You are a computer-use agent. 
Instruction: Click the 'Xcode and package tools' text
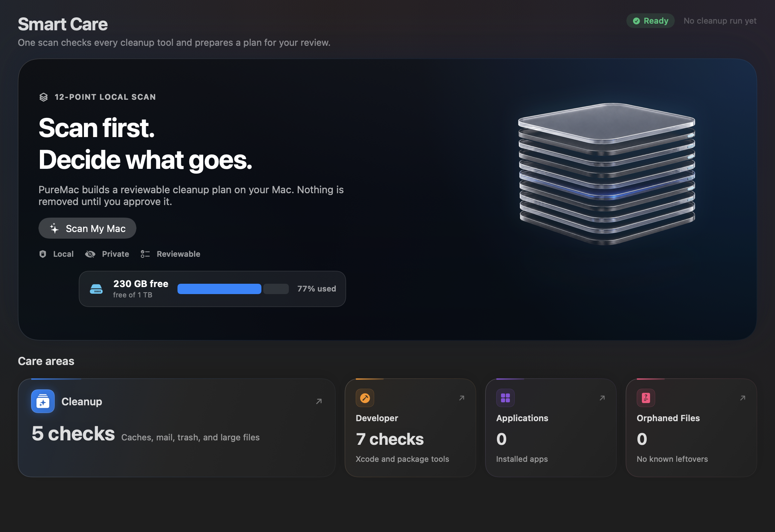pyautogui.click(x=402, y=459)
